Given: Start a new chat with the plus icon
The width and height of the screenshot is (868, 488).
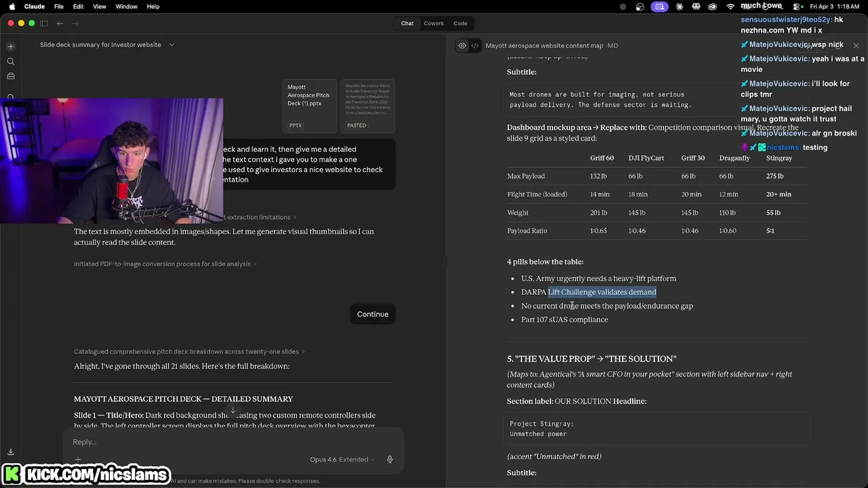Looking at the screenshot, I should [11, 47].
